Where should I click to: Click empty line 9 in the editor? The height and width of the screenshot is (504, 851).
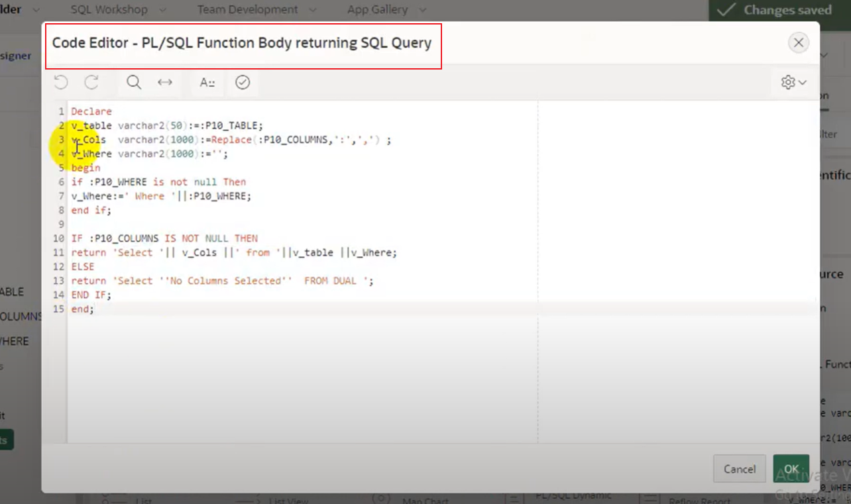[x=199, y=225]
